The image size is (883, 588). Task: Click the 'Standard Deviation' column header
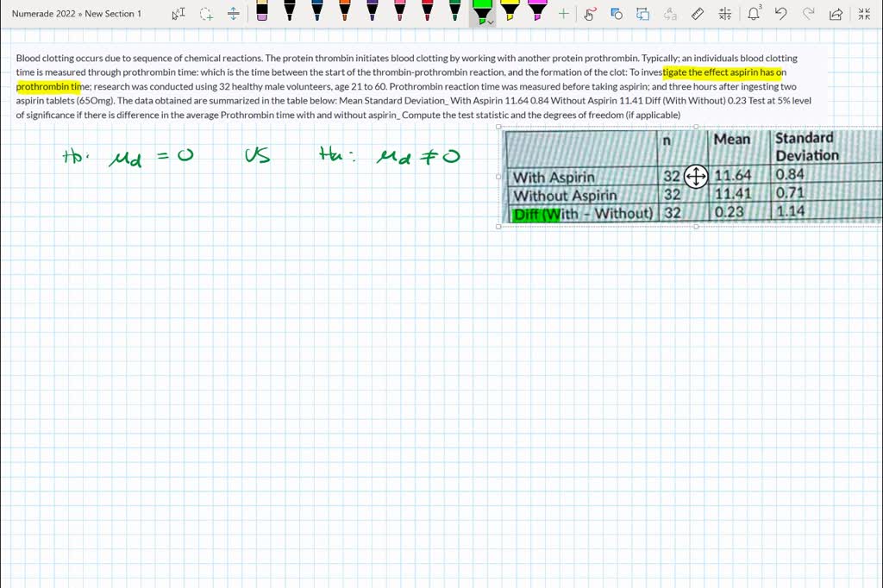tap(806, 147)
